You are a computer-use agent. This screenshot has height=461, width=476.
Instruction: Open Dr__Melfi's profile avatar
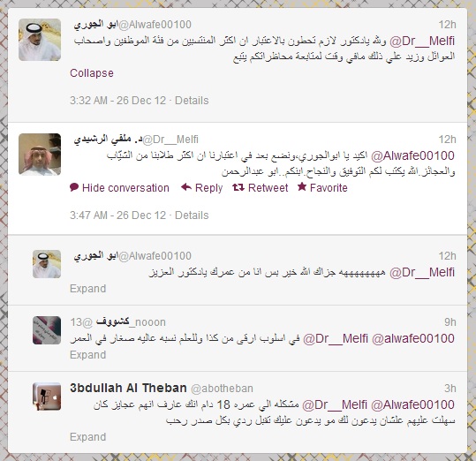pos(40,155)
